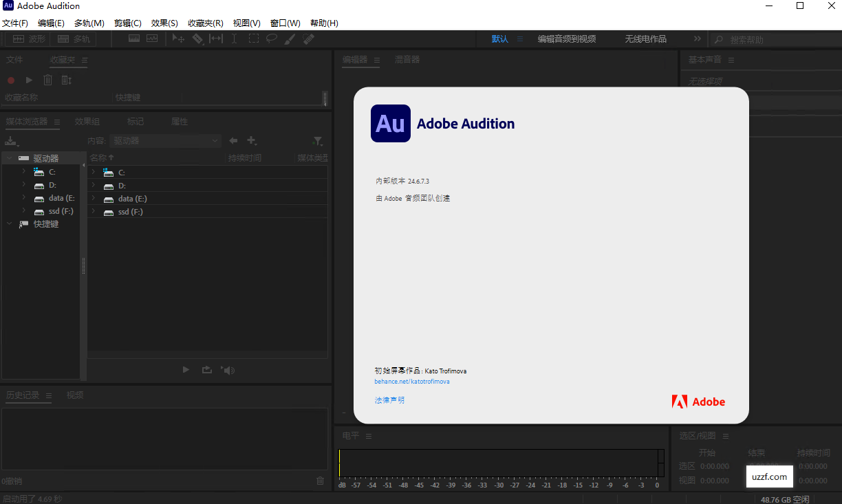Viewport: 842px width, 504px height.
Task: Open the 效果(S) menu
Action: coord(164,23)
